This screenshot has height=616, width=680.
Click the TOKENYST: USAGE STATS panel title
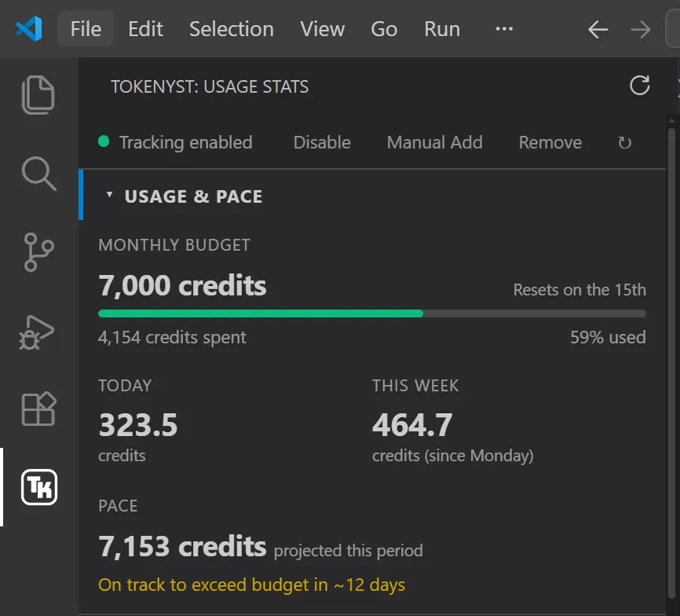coord(210,86)
